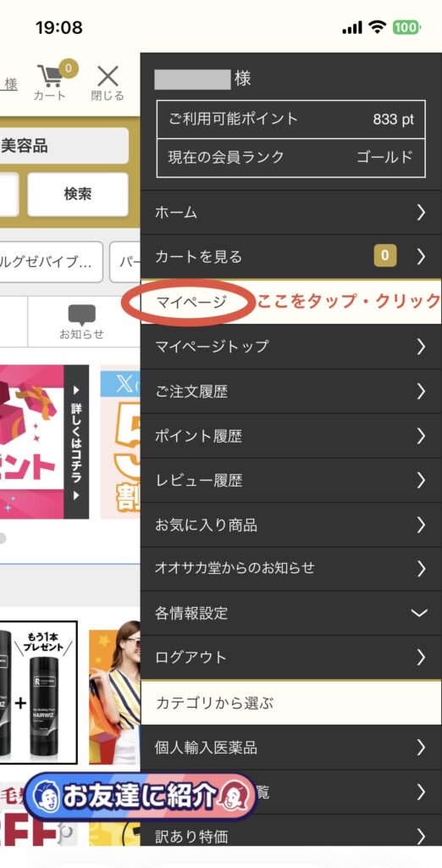Open オオサカ堂からのお知らせ item
The width and height of the screenshot is (442, 868).
point(291,569)
